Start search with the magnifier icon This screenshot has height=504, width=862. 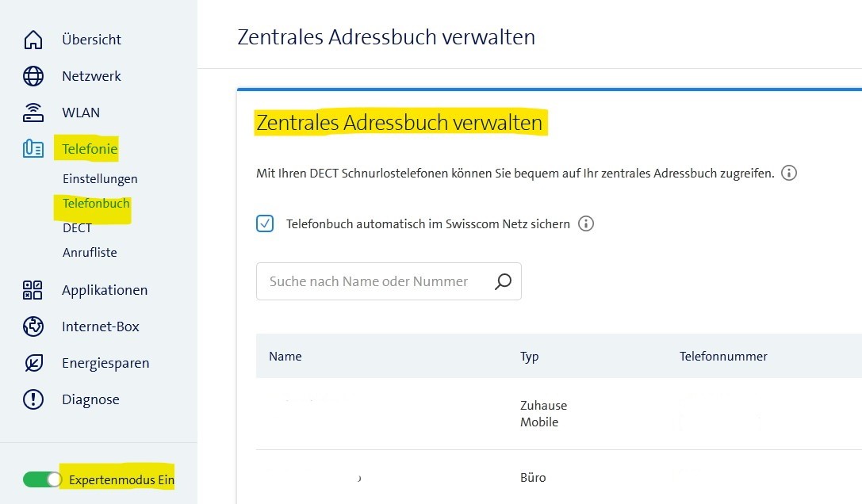click(502, 281)
